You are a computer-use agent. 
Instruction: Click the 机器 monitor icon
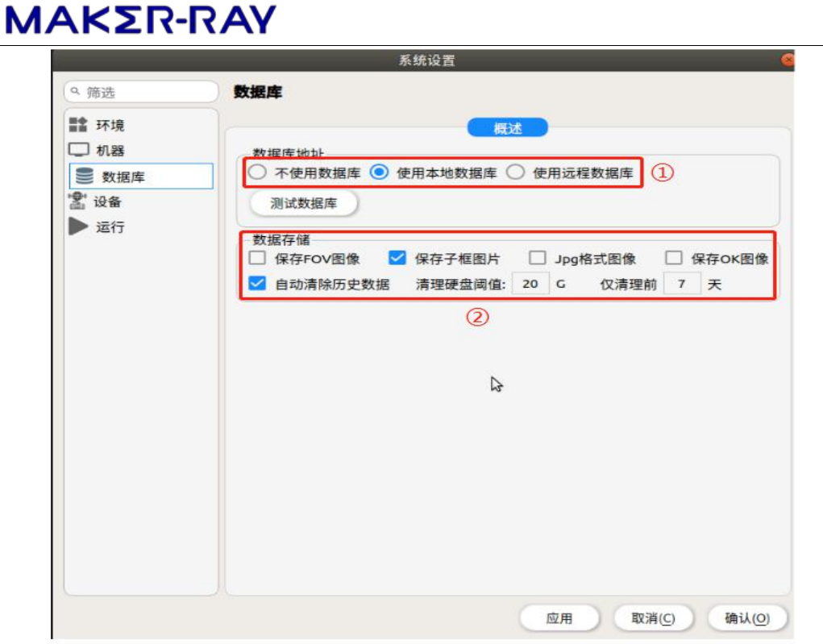tap(79, 150)
